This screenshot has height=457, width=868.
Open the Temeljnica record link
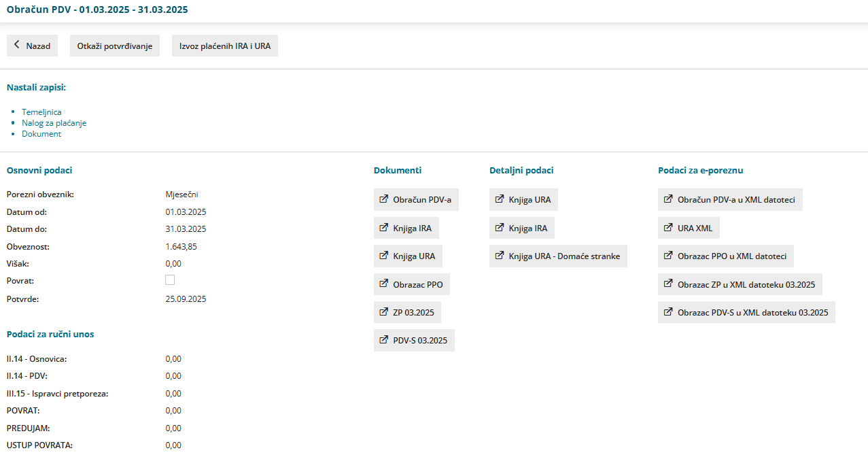click(41, 112)
